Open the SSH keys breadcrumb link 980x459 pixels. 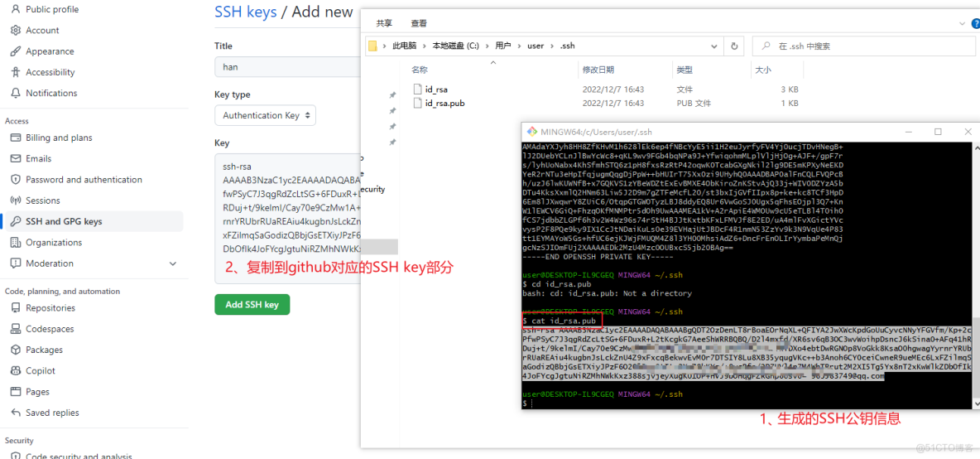(x=246, y=12)
